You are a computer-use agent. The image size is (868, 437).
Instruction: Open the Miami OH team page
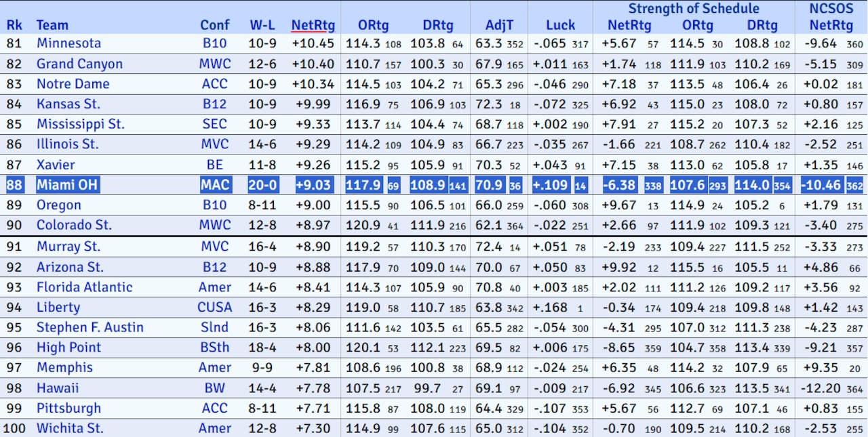pyautogui.click(x=68, y=184)
